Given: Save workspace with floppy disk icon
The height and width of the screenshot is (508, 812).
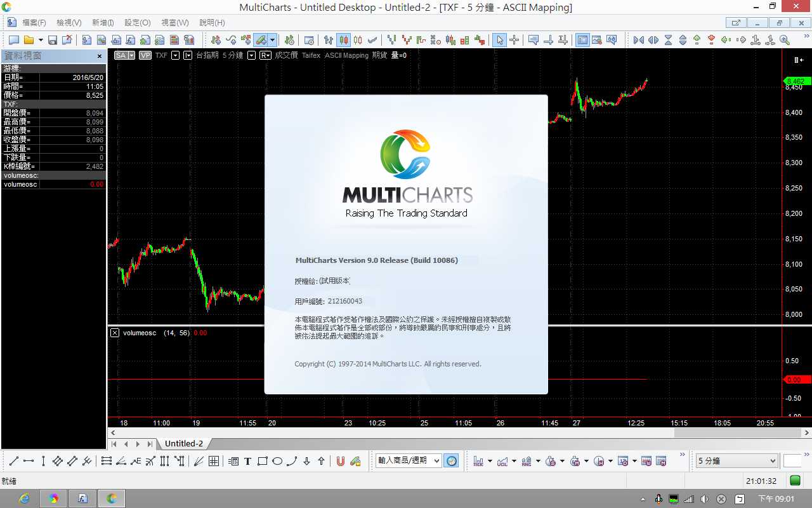Looking at the screenshot, I should (x=53, y=40).
